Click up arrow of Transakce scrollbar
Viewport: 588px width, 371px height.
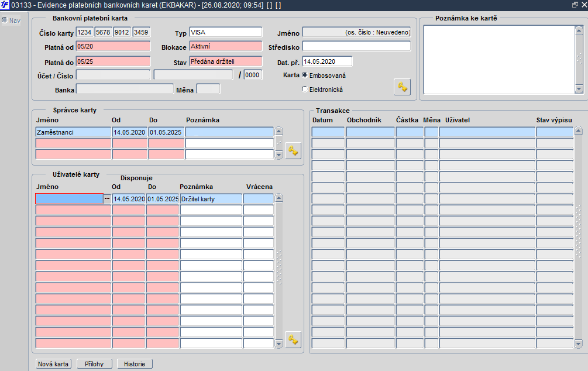[x=578, y=131]
